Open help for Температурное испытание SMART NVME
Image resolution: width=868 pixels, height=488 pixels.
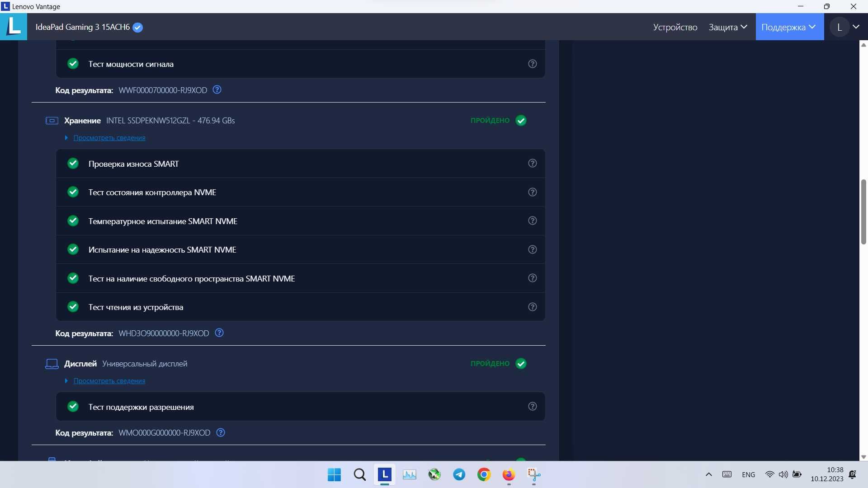coord(533,221)
